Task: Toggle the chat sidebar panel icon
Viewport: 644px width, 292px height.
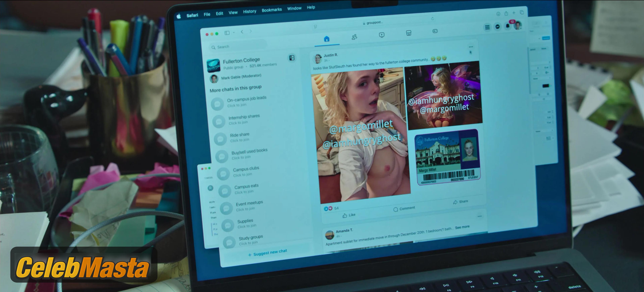Action: 292,58
